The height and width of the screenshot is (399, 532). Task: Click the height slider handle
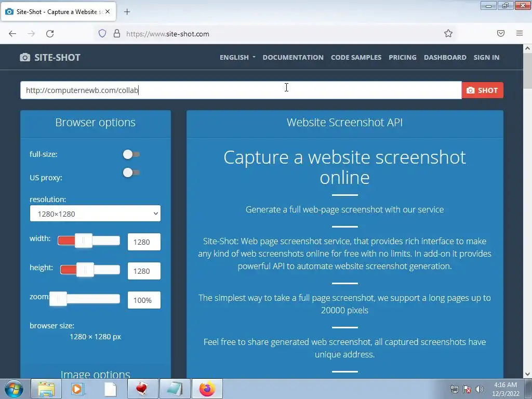(85, 270)
